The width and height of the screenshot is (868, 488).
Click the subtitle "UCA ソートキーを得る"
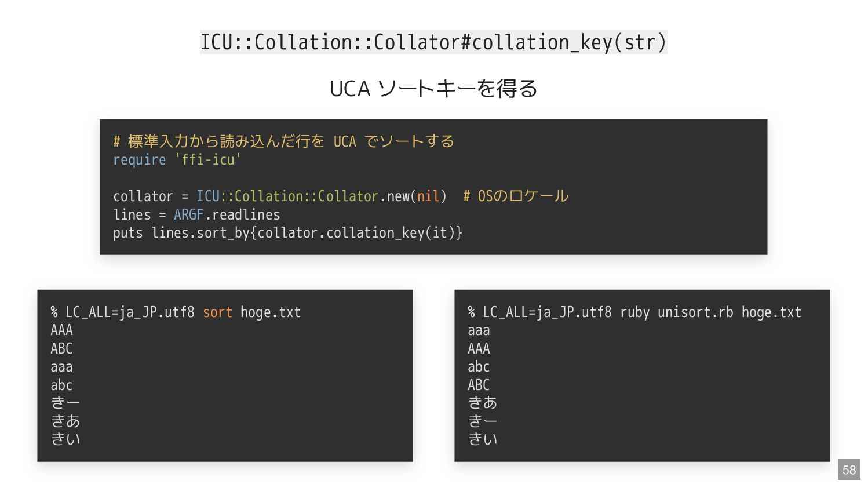point(433,89)
